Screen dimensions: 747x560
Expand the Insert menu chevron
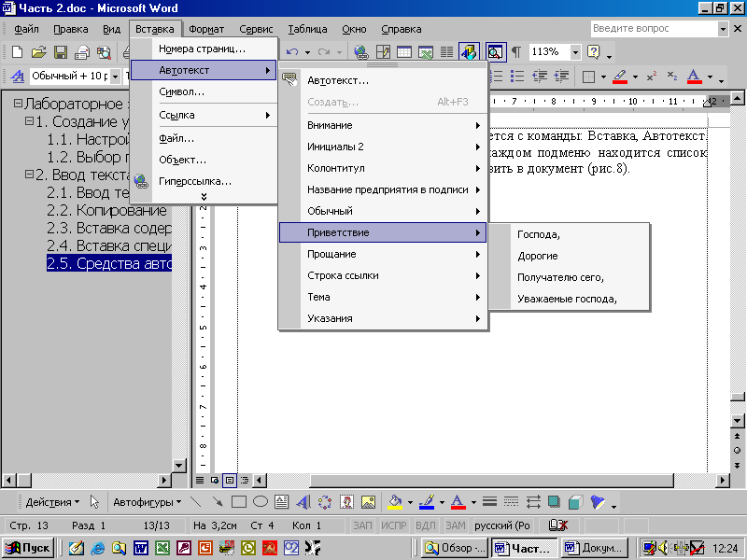(204, 197)
